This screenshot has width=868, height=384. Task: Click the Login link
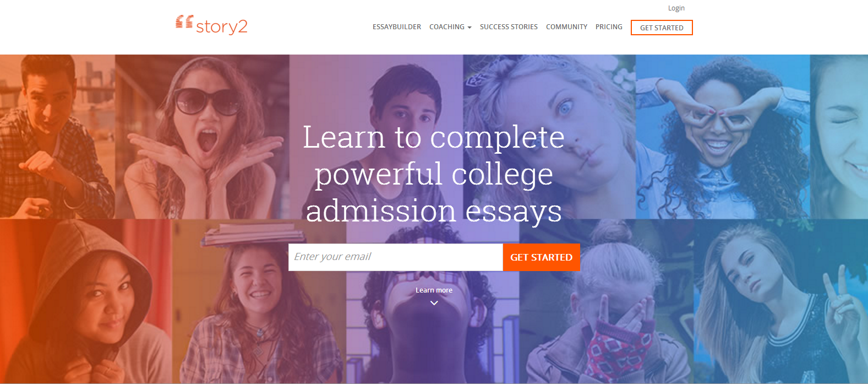click(676, 8)
